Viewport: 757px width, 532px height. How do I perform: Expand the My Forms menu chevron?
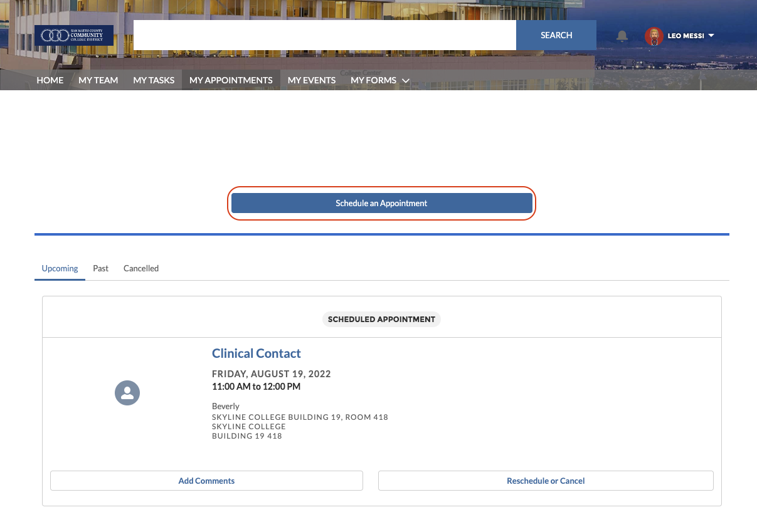[406, 81]
